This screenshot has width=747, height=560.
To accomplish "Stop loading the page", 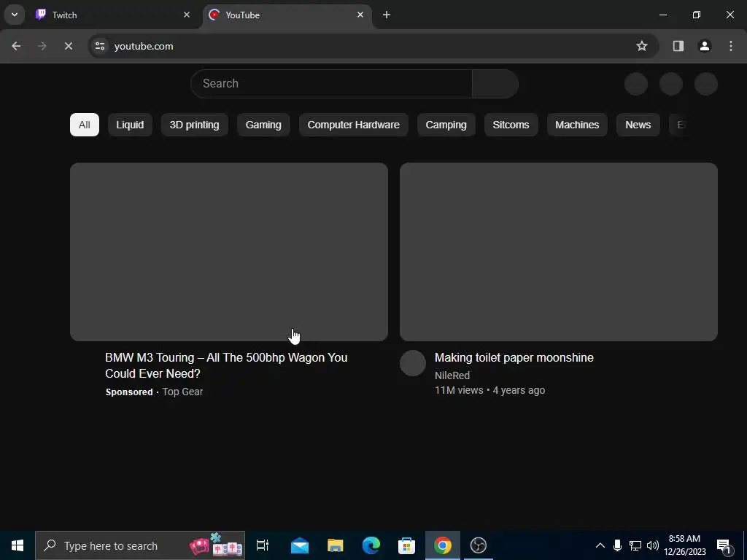I will pos(68,46).
